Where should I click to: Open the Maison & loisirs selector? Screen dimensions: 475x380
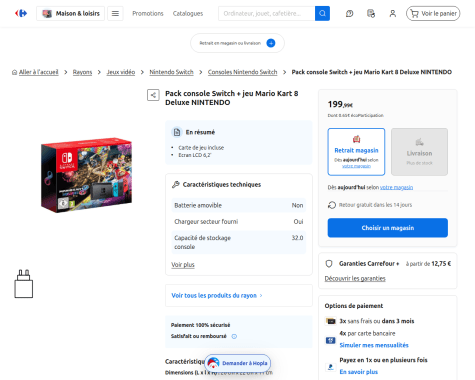click(70, 13)
